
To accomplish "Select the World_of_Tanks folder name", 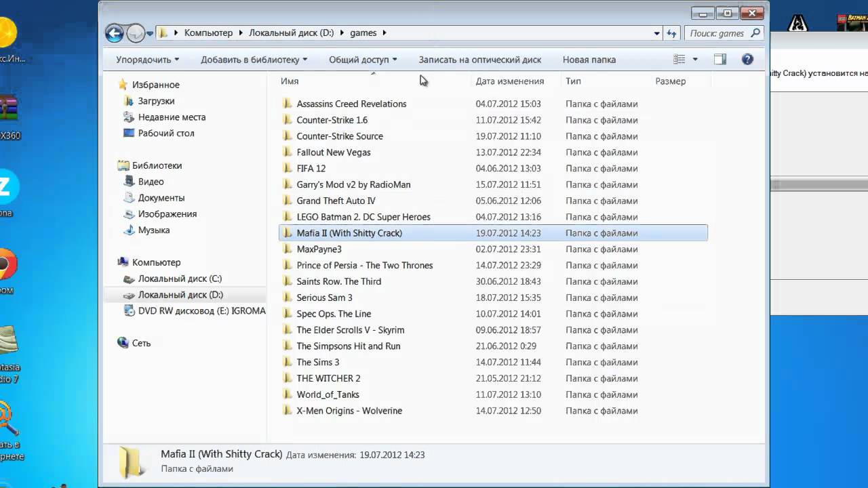I will point(328,394).
